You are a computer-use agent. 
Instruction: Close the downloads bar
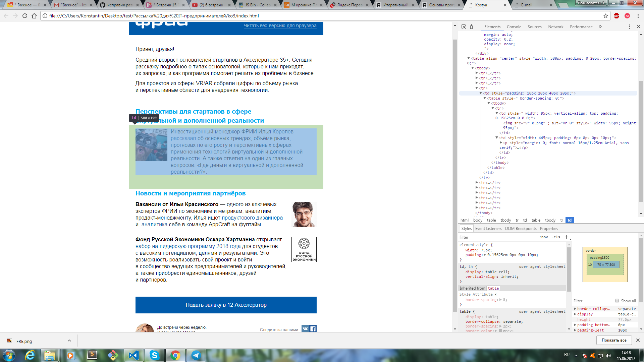[x=638, y=340]
